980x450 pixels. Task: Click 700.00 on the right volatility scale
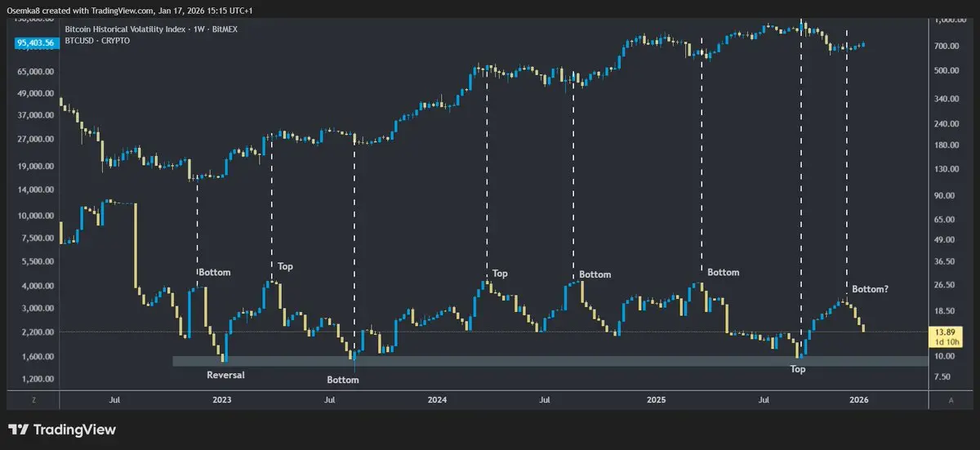(x=947, y=46)
